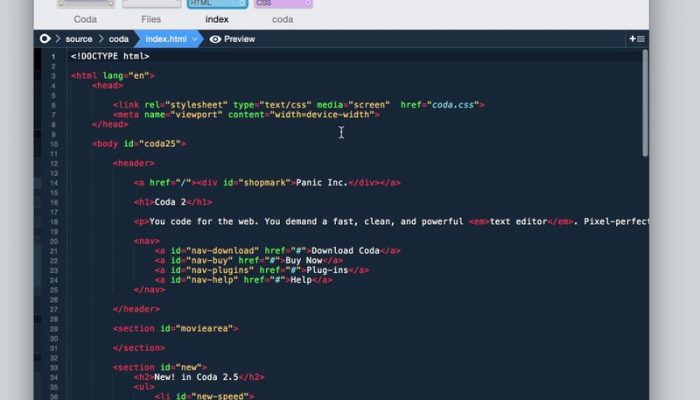Click Coda 2 inside the h1 tag

[x=170, y=202]
